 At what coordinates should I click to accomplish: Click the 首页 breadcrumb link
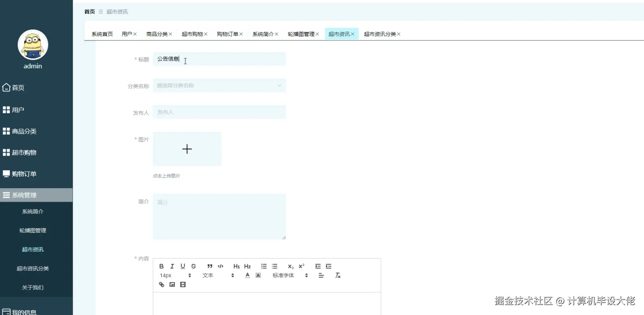point(90,12)
